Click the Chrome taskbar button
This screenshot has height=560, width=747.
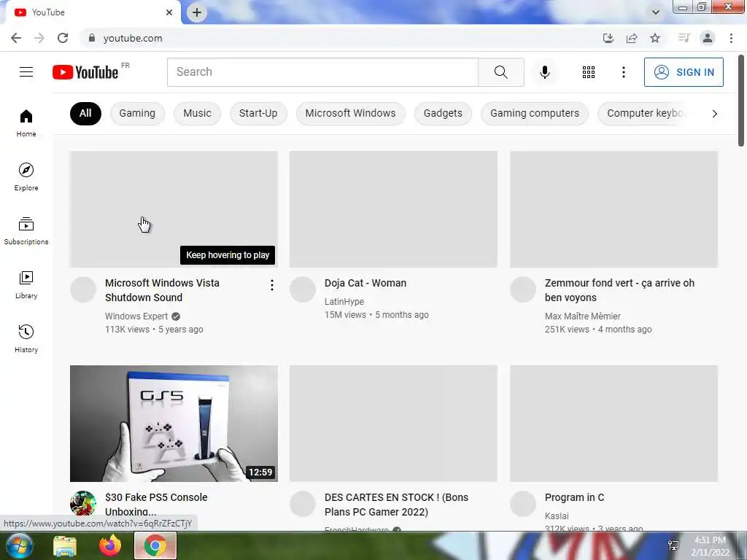155,545
